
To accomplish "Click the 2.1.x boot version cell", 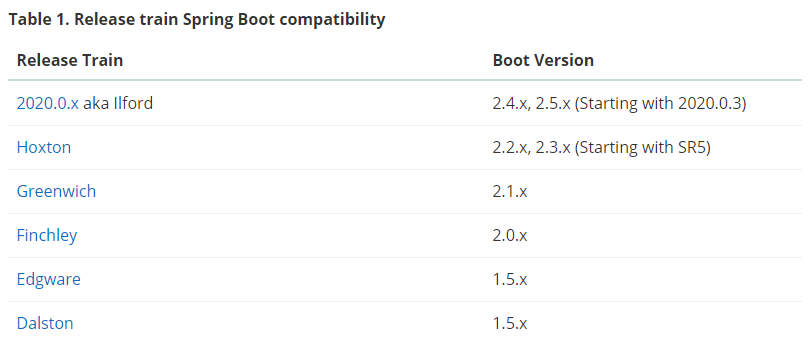I will click(x=510, y=192).
